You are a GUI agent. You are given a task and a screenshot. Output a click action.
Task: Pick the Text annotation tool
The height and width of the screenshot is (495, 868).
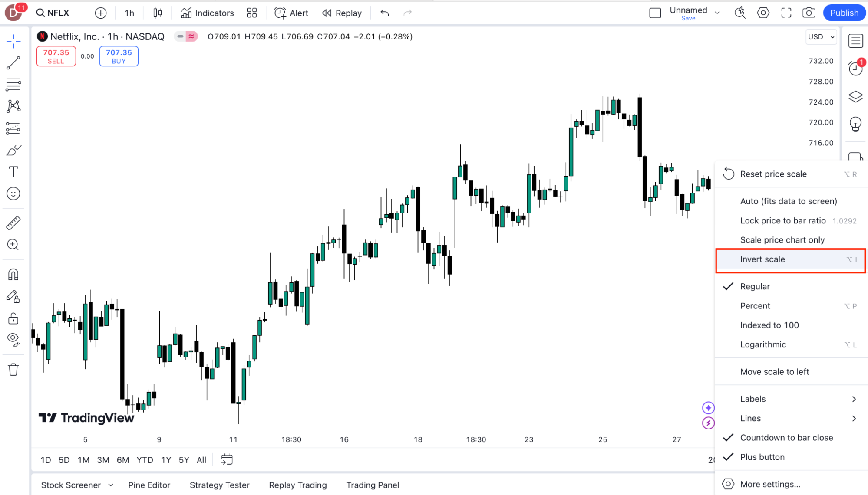click(x=13, y=172)
